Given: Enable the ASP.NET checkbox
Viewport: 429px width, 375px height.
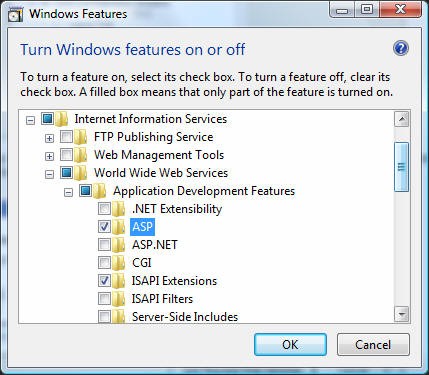Looking at the screenshot, I should (x=104, y=245).
